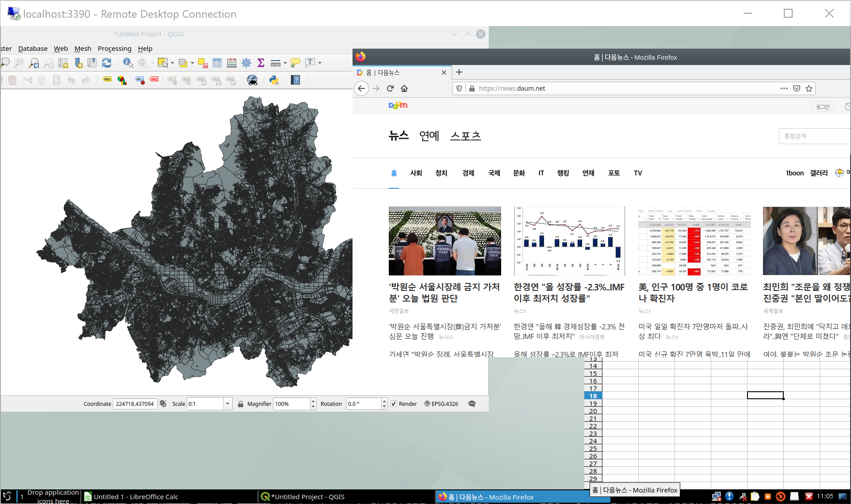851x504 pixels.
Task: Toggle the scale lock icon
Action: (x=241, y=404)
